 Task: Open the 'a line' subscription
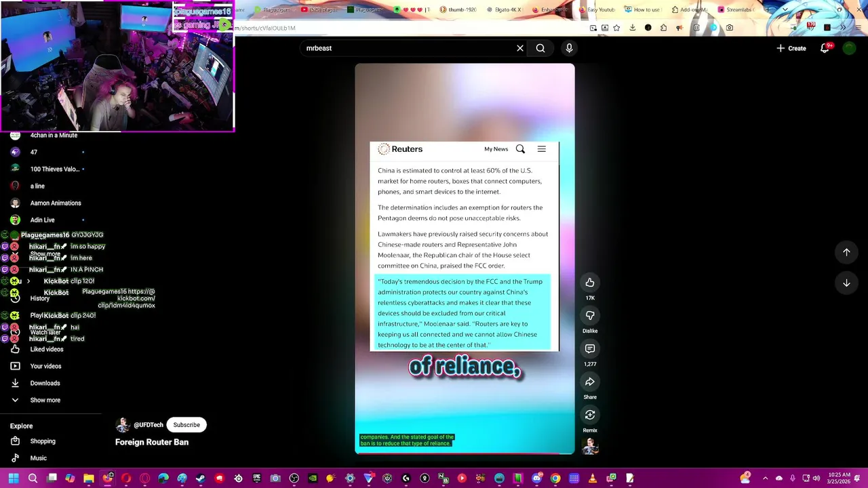(37, 186)
